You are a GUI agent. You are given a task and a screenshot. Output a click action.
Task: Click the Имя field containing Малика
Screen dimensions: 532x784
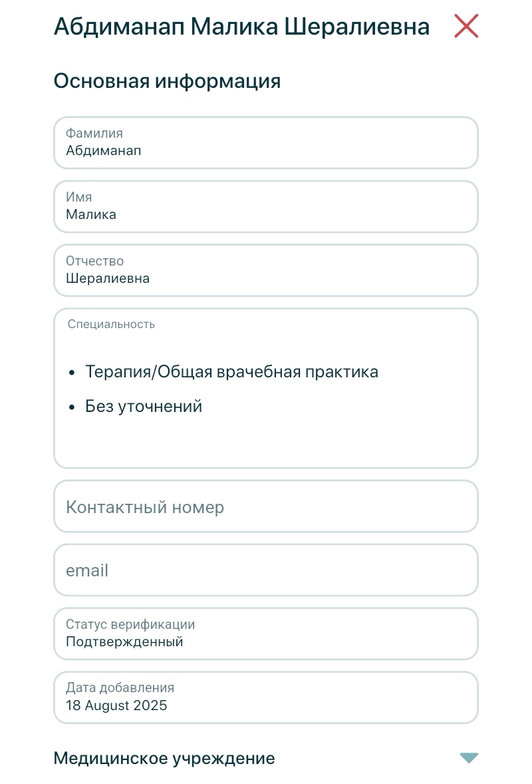[266, 207]
